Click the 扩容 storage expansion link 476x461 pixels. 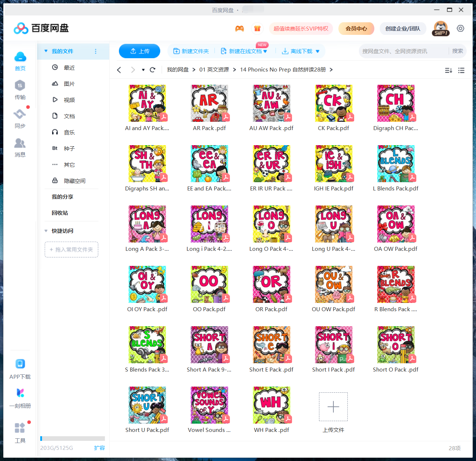click(x=100, y=448)
